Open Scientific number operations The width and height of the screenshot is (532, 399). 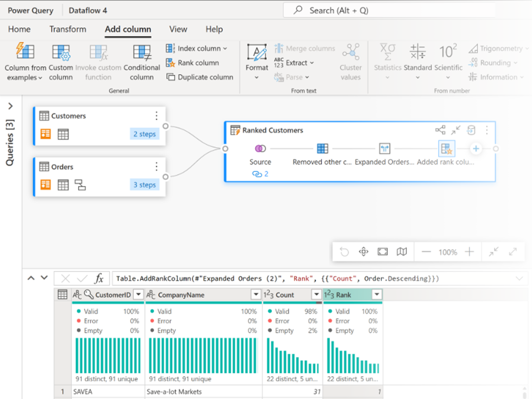(x=448, y=62)
